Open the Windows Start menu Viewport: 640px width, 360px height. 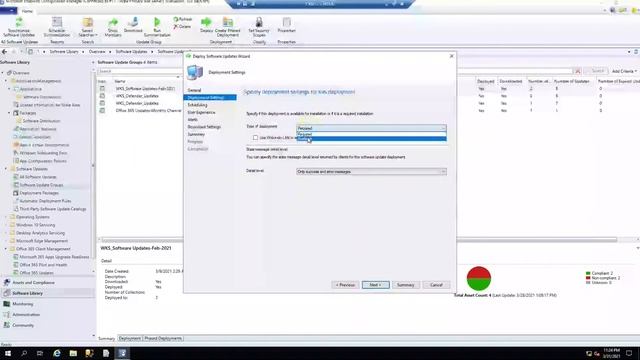pos(8,353)
